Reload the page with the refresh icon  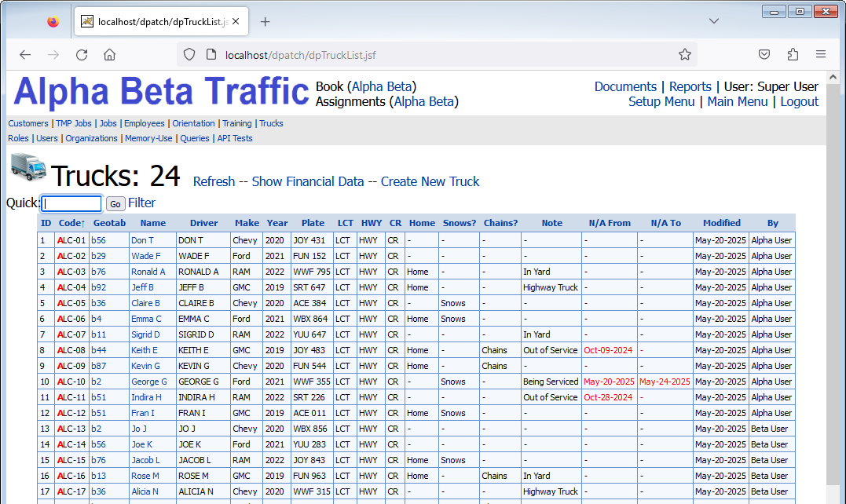82,54
